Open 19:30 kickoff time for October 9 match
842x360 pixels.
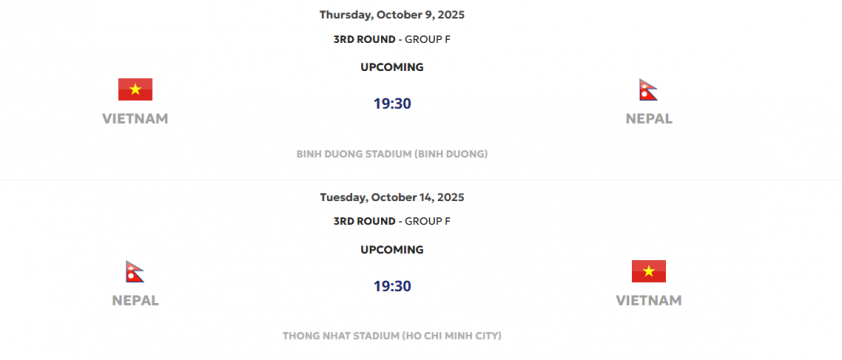click(x=393, y=104)
